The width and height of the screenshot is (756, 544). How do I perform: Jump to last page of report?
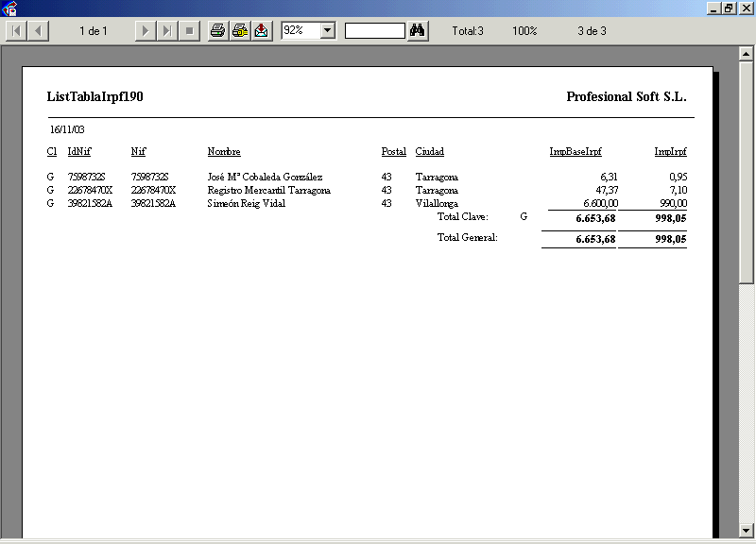[x=166, y=31]
